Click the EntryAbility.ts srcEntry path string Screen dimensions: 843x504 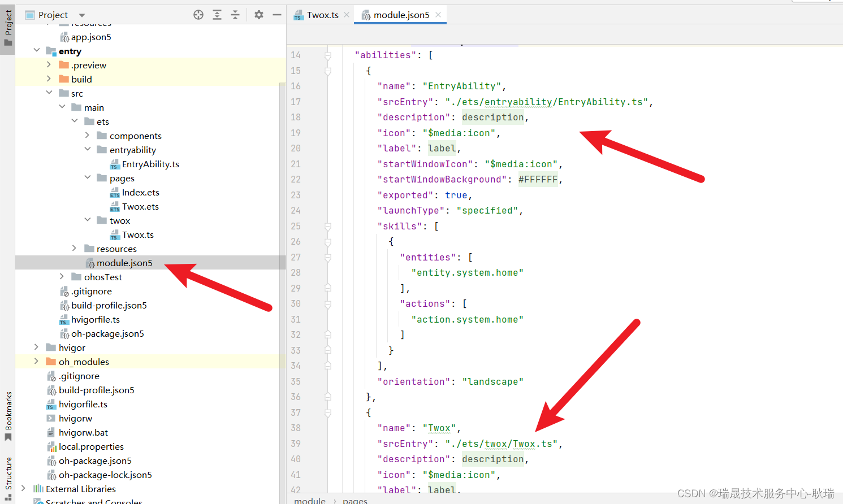pyautogui.click(x=547, y=102)
